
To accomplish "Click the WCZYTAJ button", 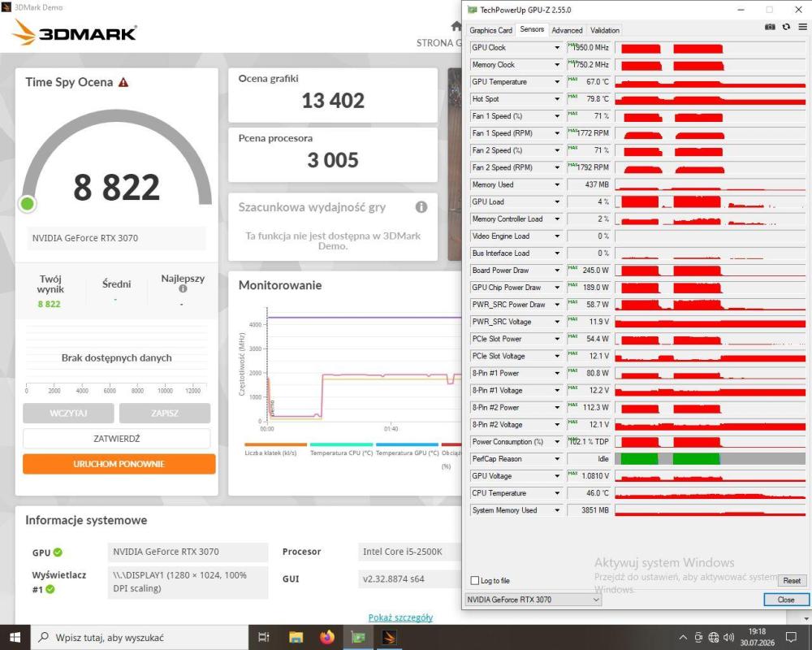I will point(68,413).
